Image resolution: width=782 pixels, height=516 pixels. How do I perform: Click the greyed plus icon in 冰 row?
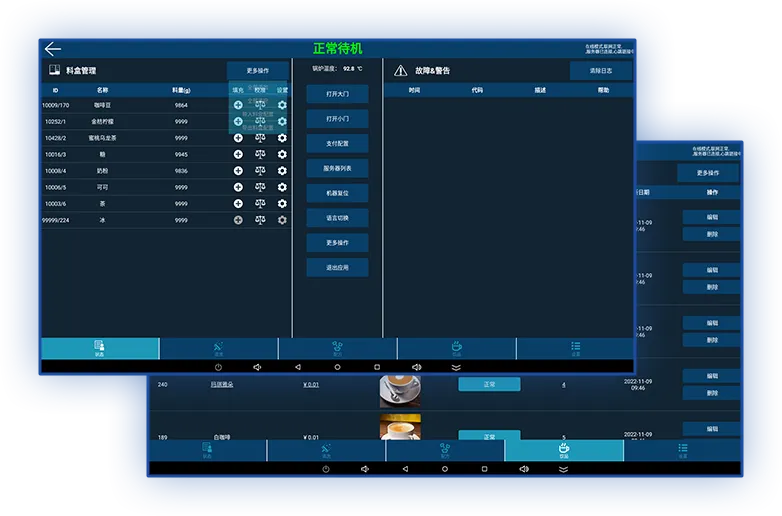(238, 220)
